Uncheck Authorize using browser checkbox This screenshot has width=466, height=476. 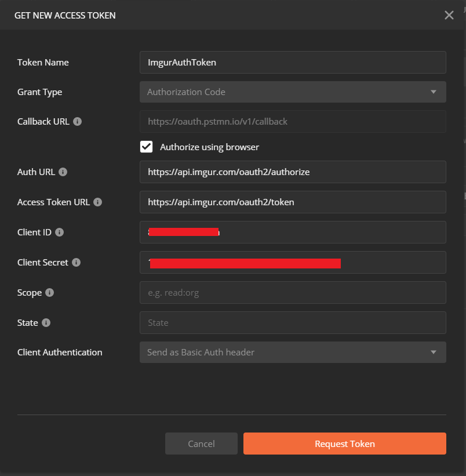[x=146, y=147]
